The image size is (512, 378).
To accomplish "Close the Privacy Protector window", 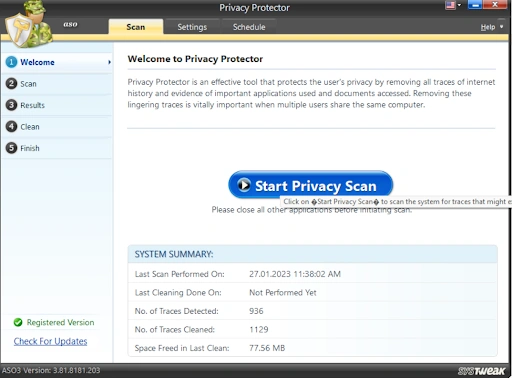I will point(495,5).
